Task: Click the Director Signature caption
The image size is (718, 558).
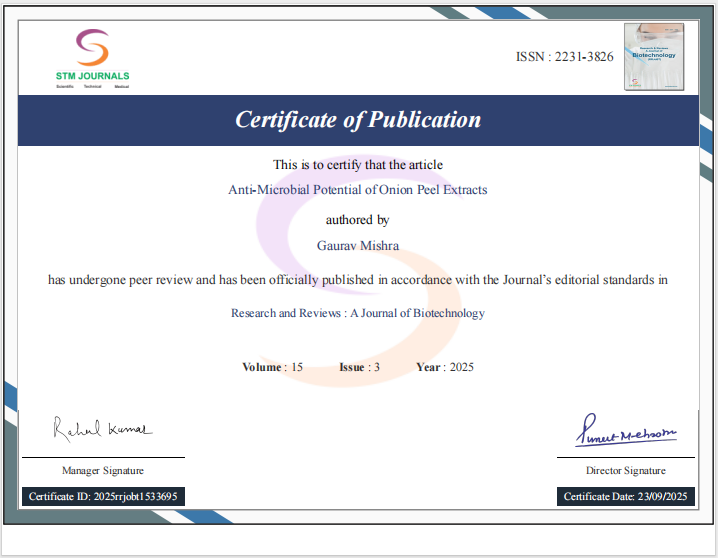Action: tap(625, 470)
